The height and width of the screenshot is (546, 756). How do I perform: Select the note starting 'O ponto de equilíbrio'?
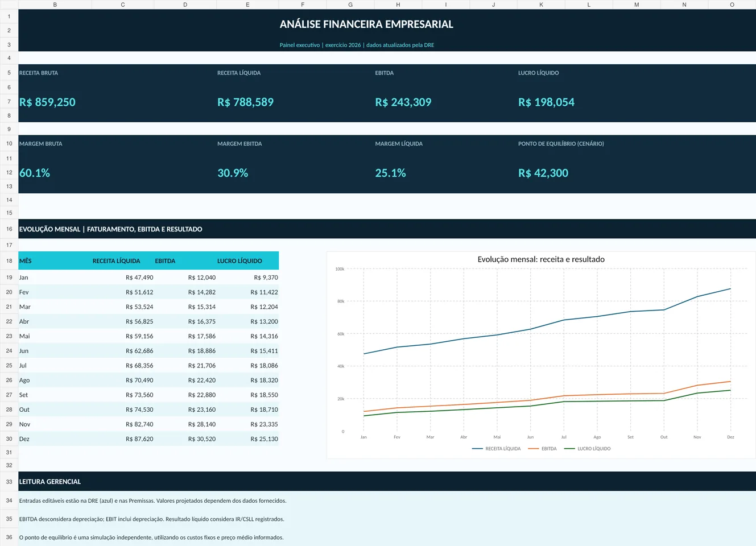[151, 537]
